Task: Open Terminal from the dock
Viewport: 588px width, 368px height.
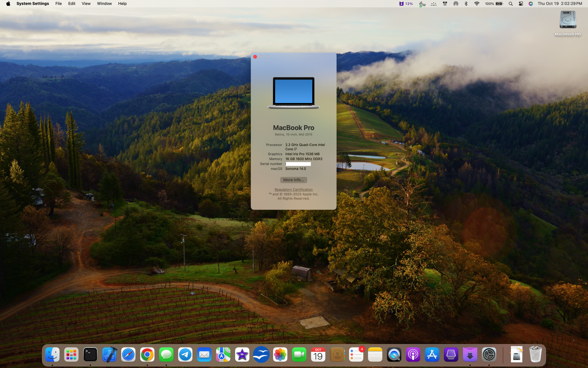Action: click(90, 354)
